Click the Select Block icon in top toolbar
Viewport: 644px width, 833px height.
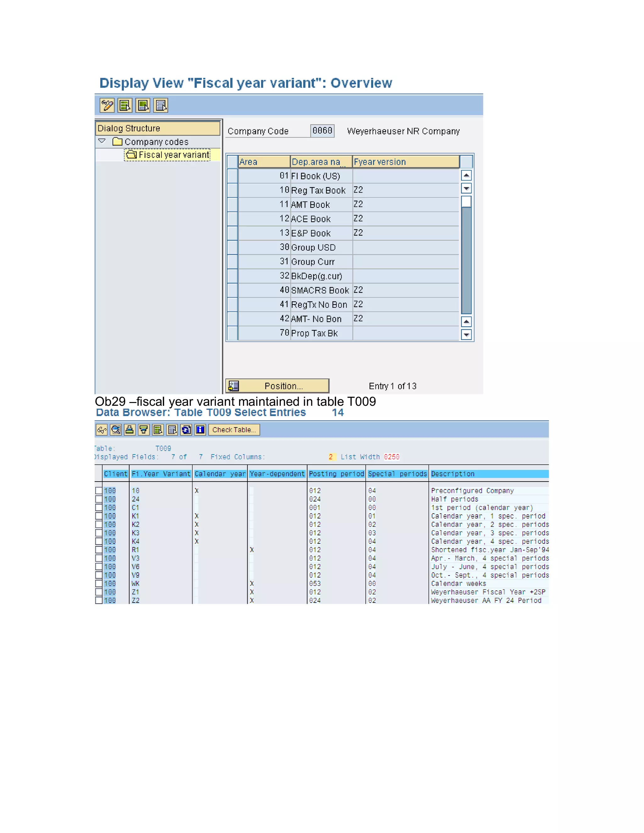point(143,105)
